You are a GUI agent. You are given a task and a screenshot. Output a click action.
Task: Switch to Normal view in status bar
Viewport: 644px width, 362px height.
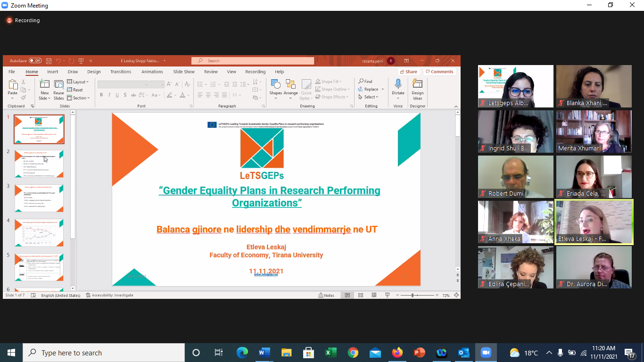[347, 295]
